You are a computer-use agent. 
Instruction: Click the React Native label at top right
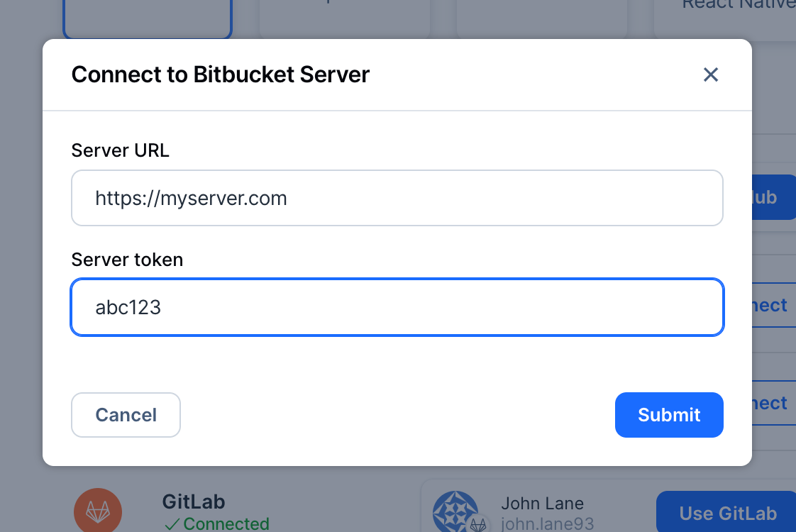point(739,6)
